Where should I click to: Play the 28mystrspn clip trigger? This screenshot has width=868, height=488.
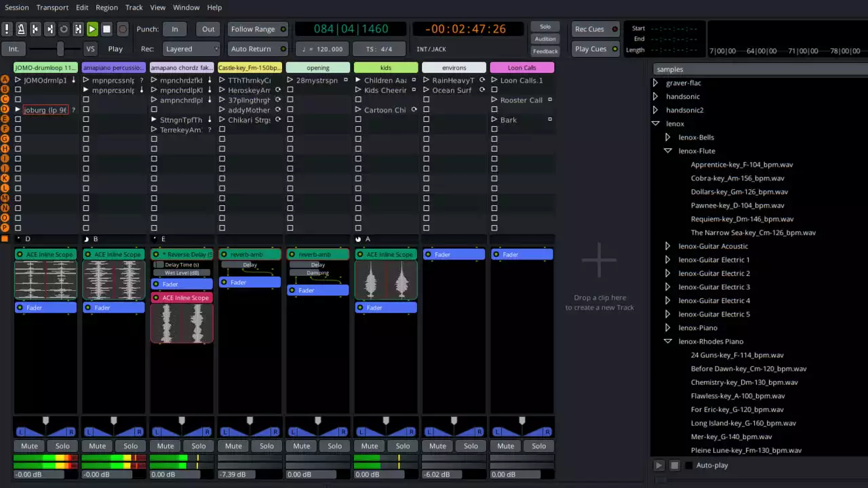[x=290, y=80]
